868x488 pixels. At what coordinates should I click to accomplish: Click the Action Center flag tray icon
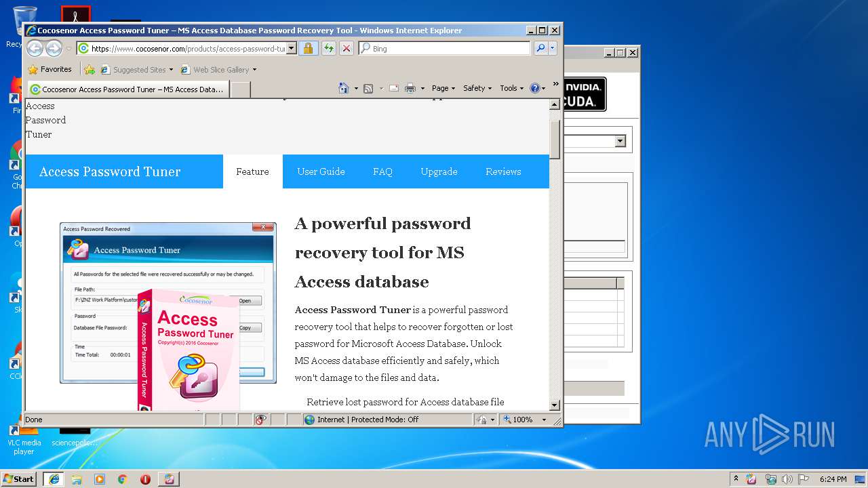pos(804,479)
